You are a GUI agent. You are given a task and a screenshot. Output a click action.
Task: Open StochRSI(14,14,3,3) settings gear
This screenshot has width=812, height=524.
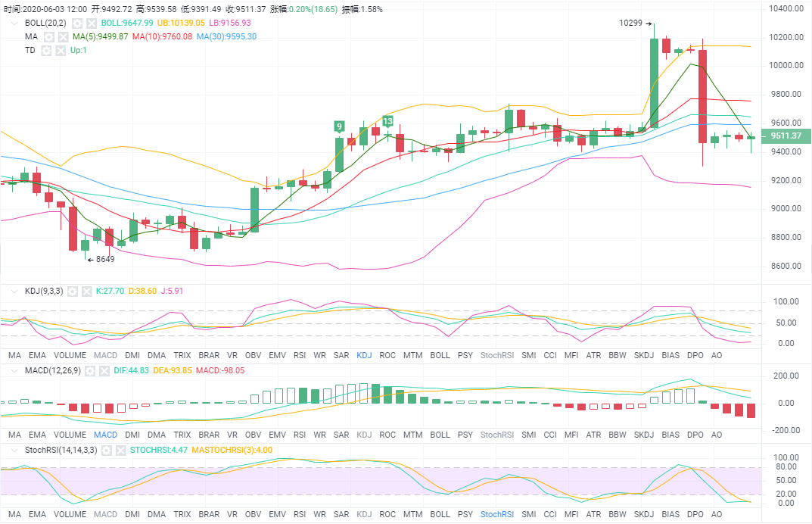107,450
